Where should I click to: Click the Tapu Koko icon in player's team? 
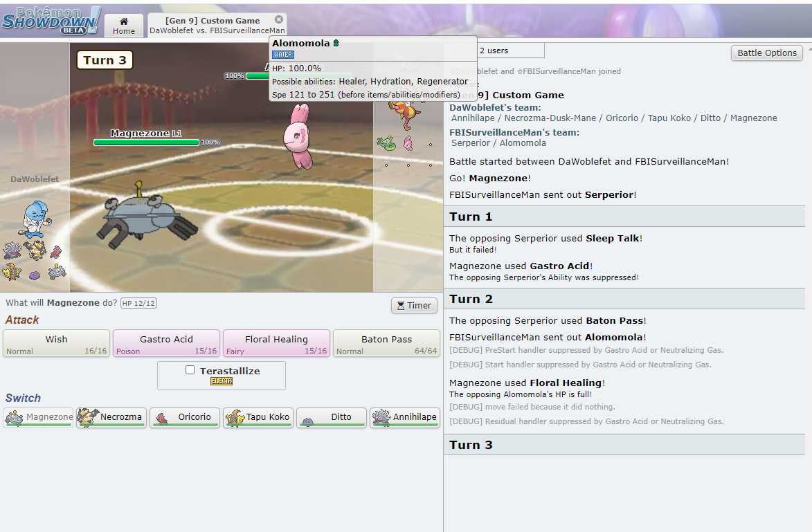point(11,272)
